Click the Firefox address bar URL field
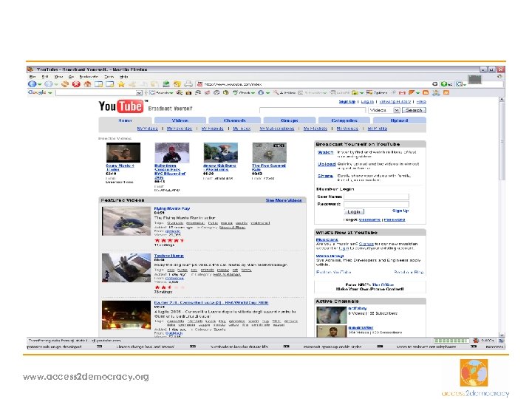This screenshot has height=399, width=532. pyautogui.click(x=317, y=84)
